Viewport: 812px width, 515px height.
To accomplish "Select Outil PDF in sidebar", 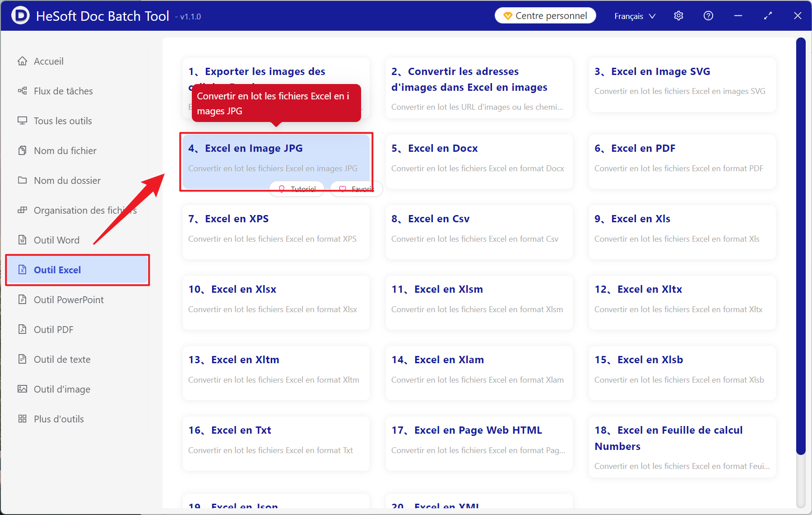I will (77, 329).
